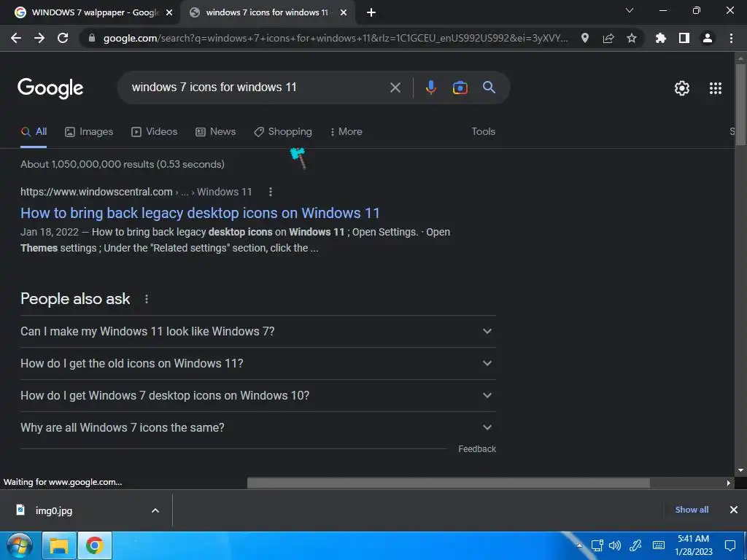Image resolution: width=747 pixels, height=560 pixels.
Task: Click the vertical scrollbar thumb
Action: tap(740, 104)
